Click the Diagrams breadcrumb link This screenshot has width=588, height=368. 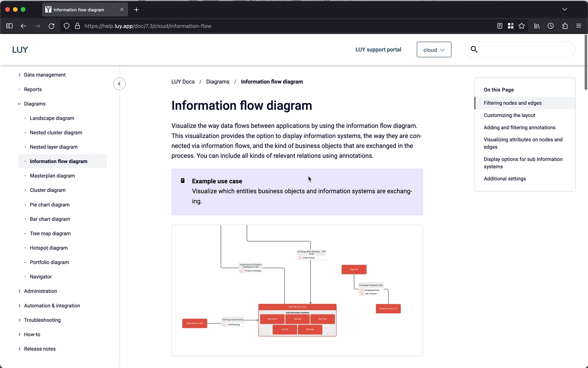coord(218,82)
